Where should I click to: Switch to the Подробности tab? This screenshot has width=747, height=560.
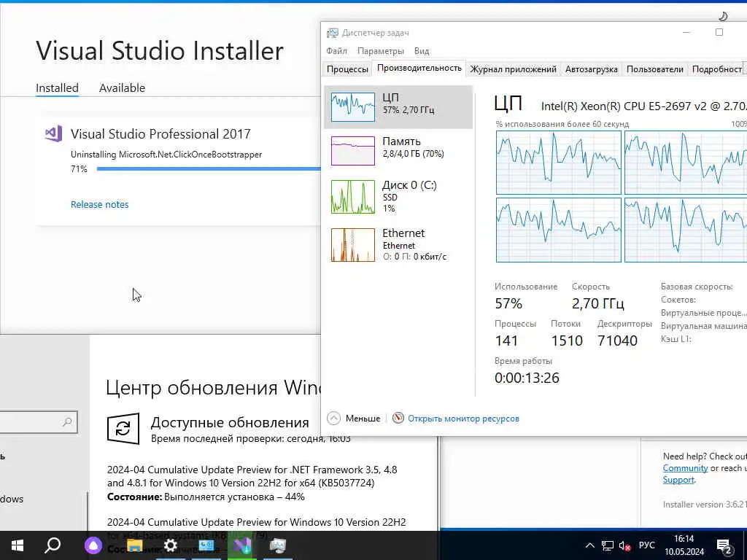(x=717, y=69)
